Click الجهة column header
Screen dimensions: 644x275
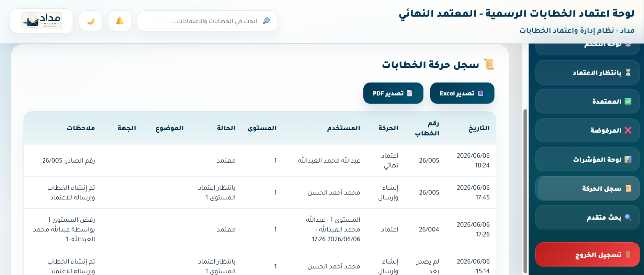tap(127, 128)
